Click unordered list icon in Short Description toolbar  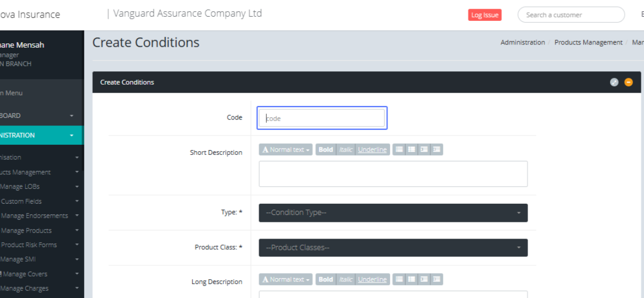399,150
